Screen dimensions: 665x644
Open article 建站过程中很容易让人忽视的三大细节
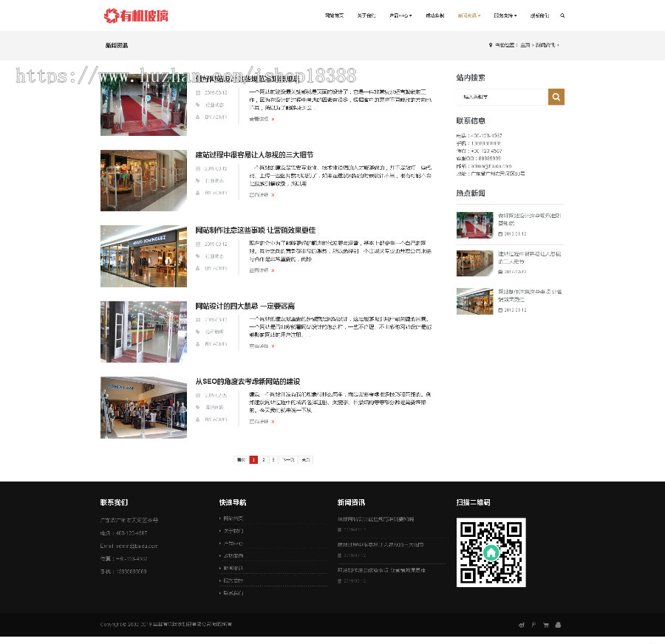tap(254, 155)
